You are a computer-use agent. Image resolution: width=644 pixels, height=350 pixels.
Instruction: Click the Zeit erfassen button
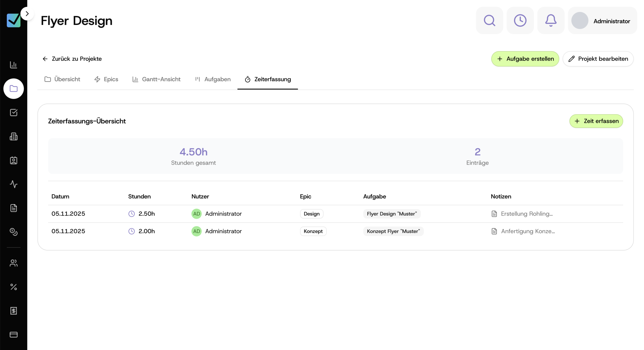[596, 121]
